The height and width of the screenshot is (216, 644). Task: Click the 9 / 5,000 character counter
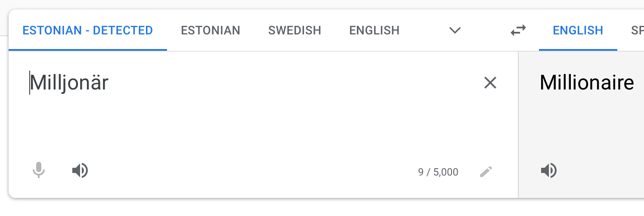coord(438,173)
